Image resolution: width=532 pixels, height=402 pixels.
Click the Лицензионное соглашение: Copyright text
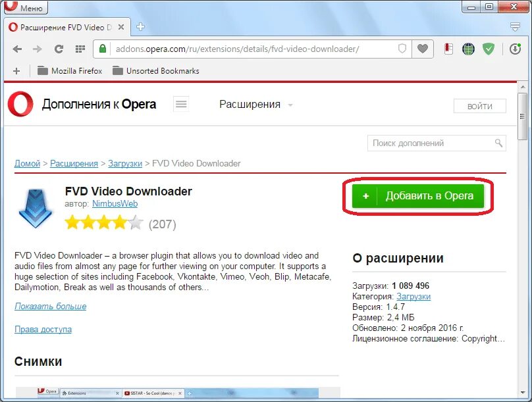(429, 338)
